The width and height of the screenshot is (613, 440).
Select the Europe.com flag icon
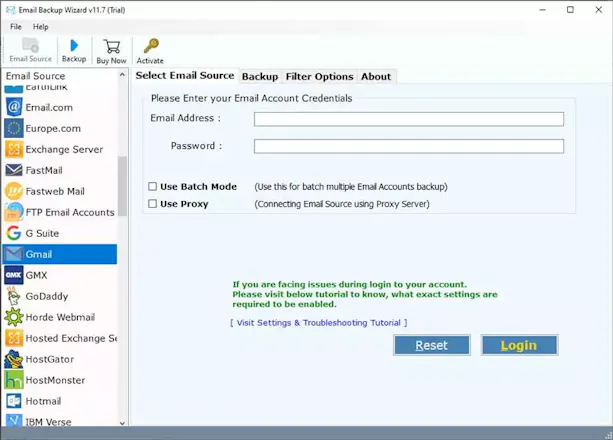(x=14, y=128)
